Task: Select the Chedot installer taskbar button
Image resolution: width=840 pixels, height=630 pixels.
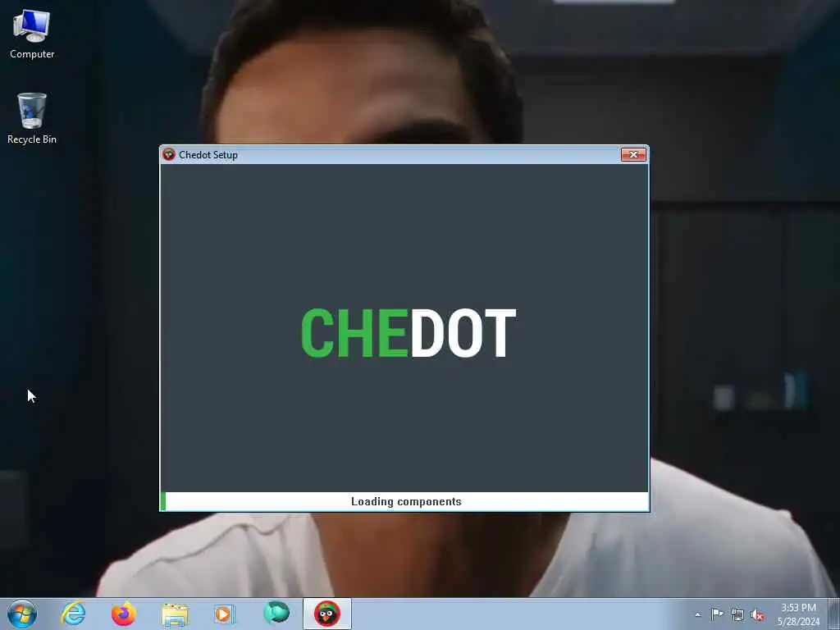Action: 326,614
